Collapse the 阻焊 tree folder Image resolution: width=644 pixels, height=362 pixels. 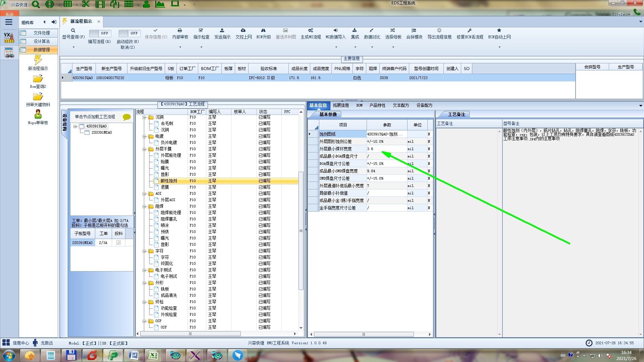click(144, 206)
